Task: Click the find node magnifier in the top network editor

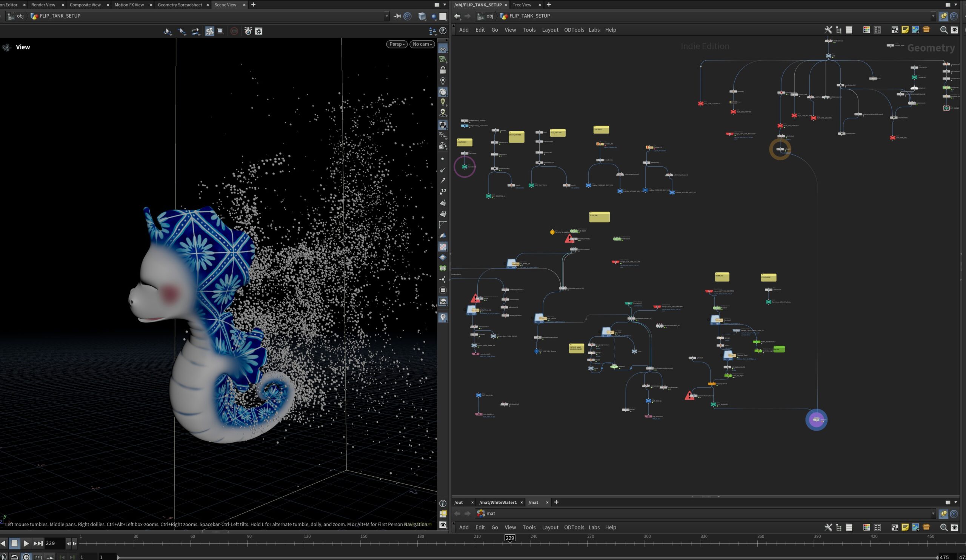Action: pos(943,30)
